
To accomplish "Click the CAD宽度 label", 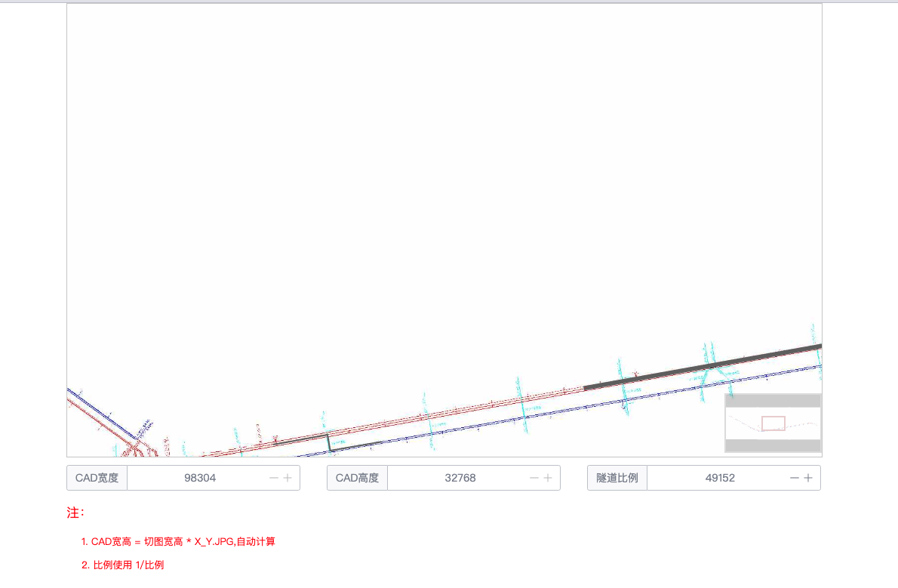I will [x=97, y=478].
